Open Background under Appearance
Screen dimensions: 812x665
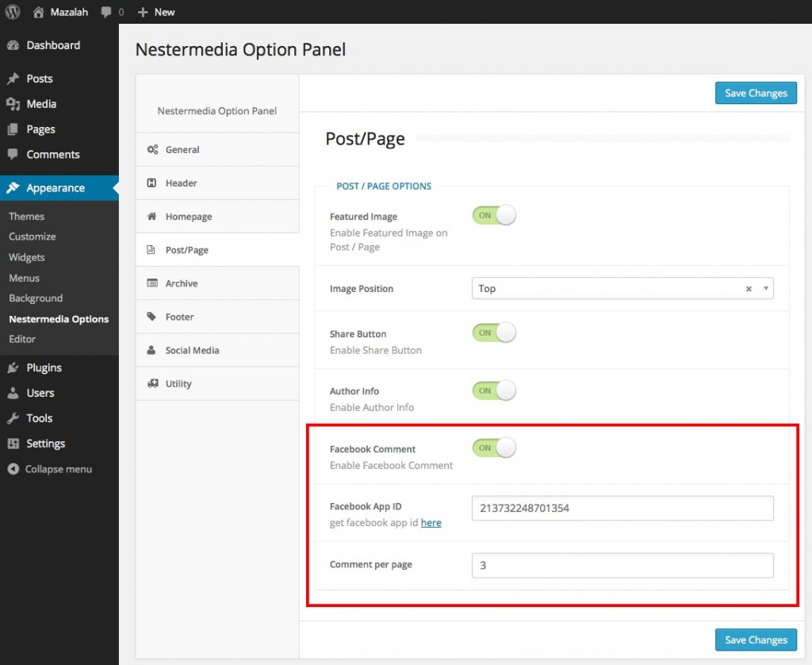pyautogui.click(x=36, y=298)
